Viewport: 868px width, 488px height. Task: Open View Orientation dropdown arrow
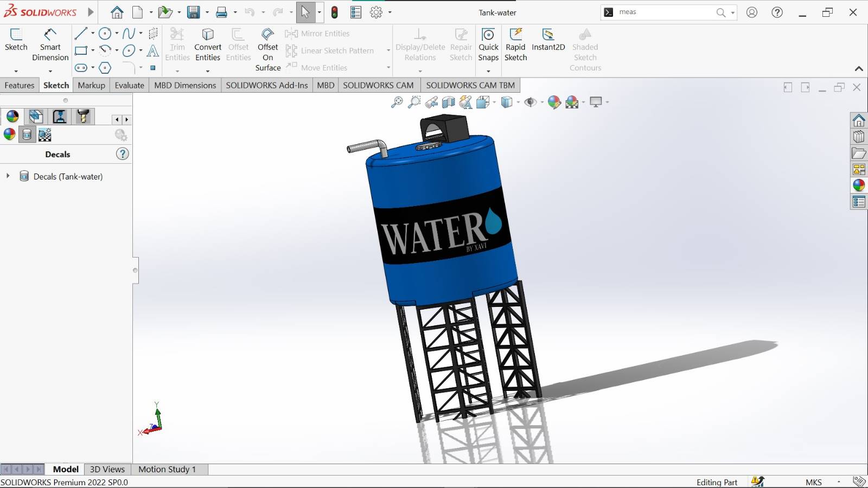[x=494, y=102]
